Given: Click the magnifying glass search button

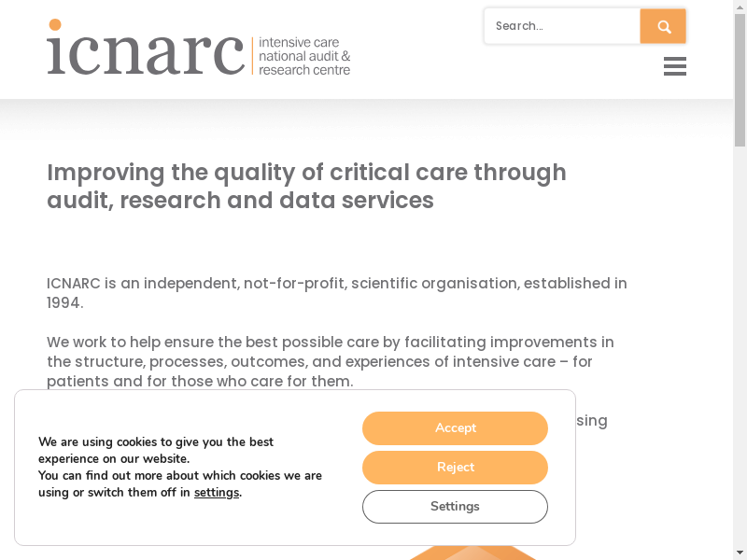Looking at the screenshot, I should point(664,26).
